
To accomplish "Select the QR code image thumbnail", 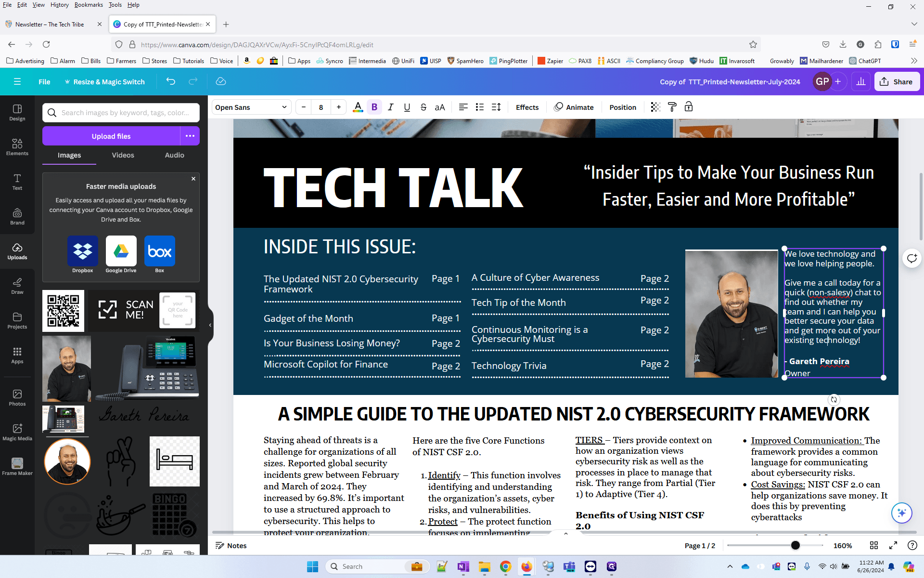I will (x=63, y=311).
